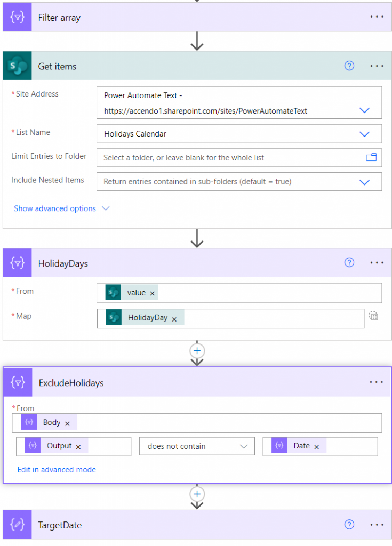Click the ExcludeHolidays filter action icon
Screen dimensions: 392x546
[x=17, y=382]
